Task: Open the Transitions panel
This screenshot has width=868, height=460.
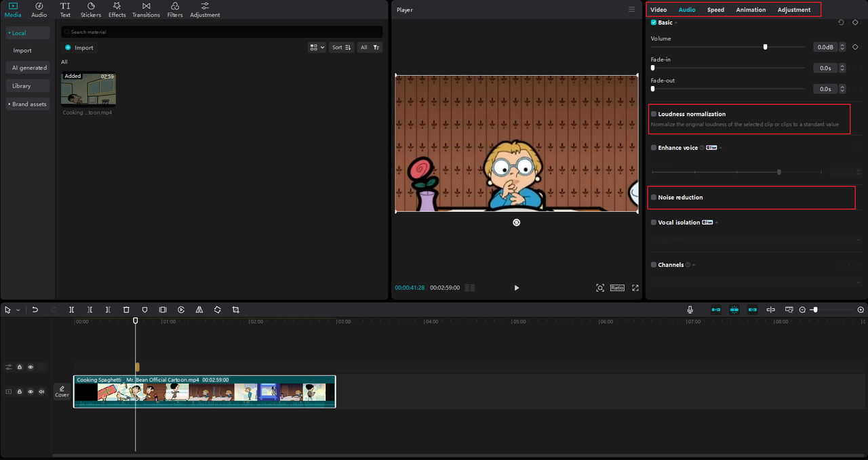Action: coord(146,9)
